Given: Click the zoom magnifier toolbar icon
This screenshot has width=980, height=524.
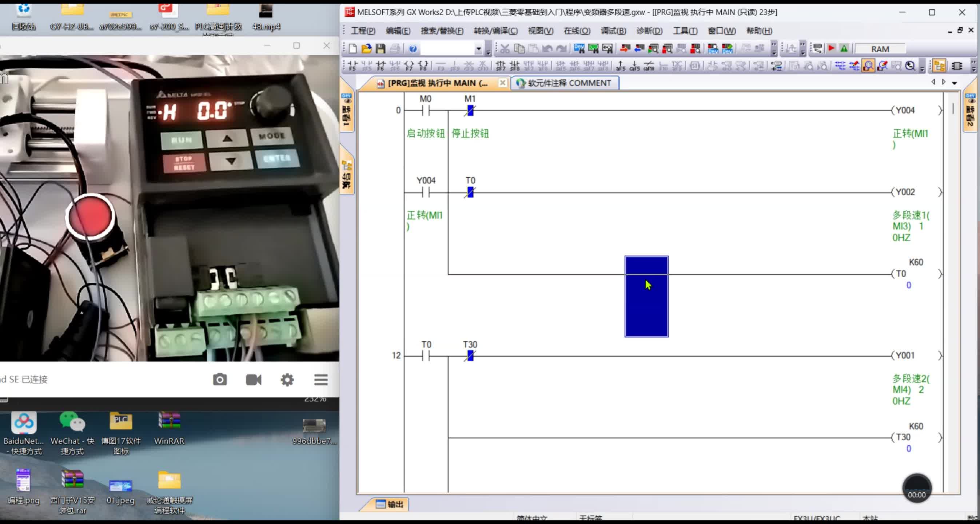Looking at the screenshot, I should 911,66.
